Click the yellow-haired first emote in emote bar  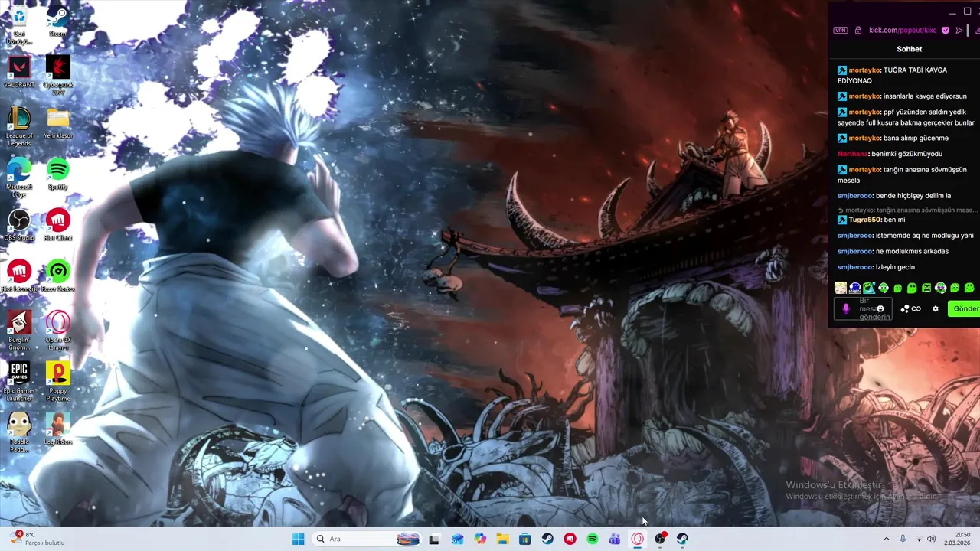(841, 288)
